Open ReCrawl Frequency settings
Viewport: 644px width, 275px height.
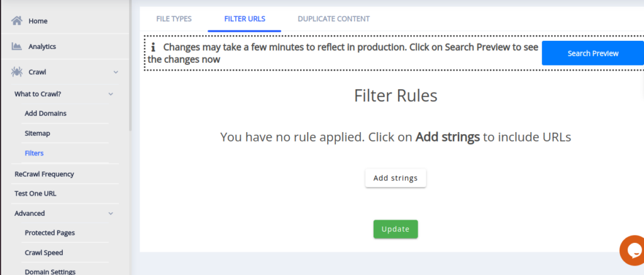point(44,174)
